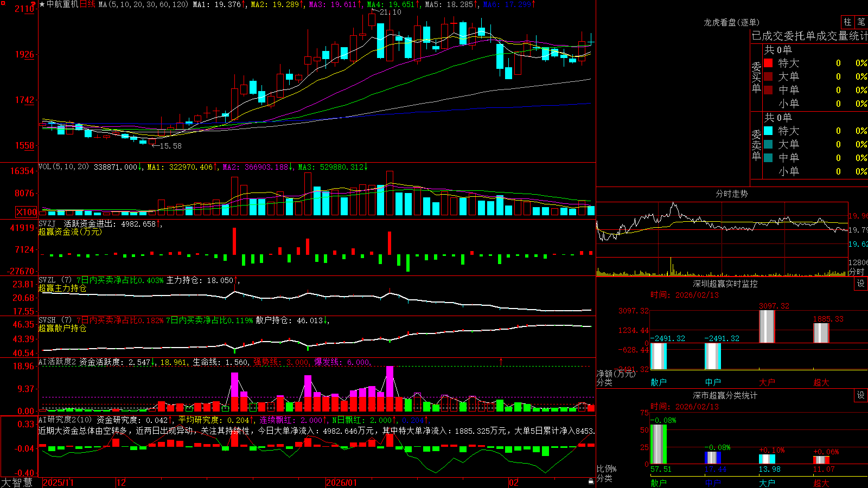Click the 57.51 散户 proportion bar
The image size is (868, 488).
click(659, 444)
